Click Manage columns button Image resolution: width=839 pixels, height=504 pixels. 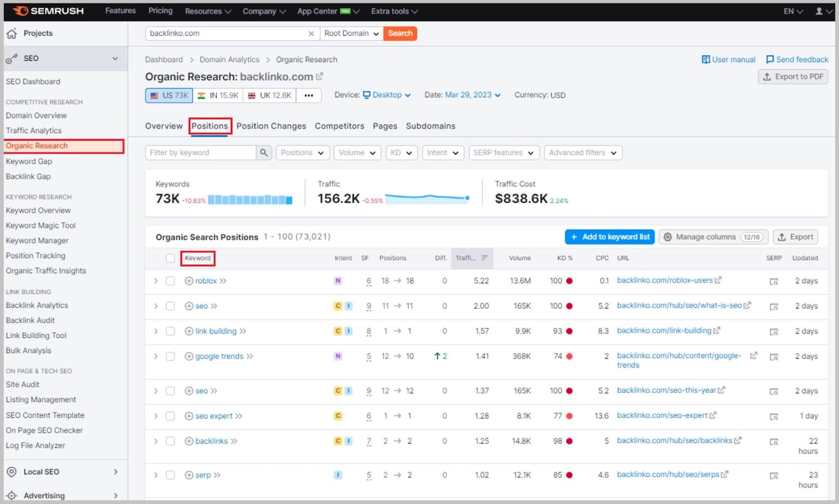point(713,237)
